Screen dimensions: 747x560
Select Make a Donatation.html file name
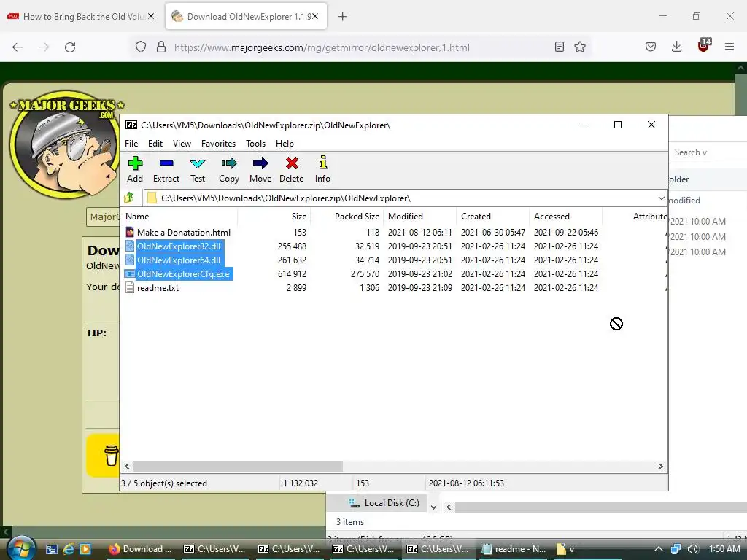pyautogui.click(x=184, y=233)
